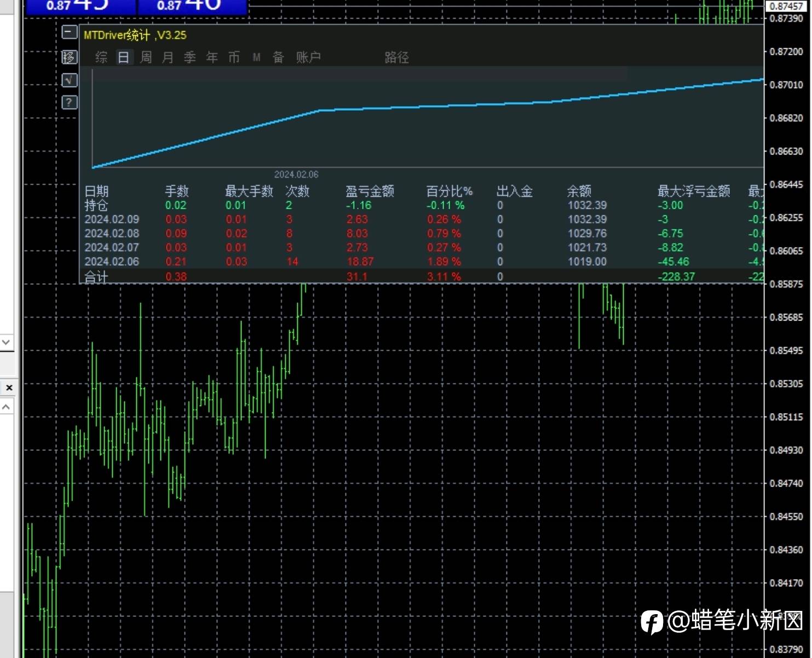
Task: Open the 备 notes tab
Action: point(278,58)
